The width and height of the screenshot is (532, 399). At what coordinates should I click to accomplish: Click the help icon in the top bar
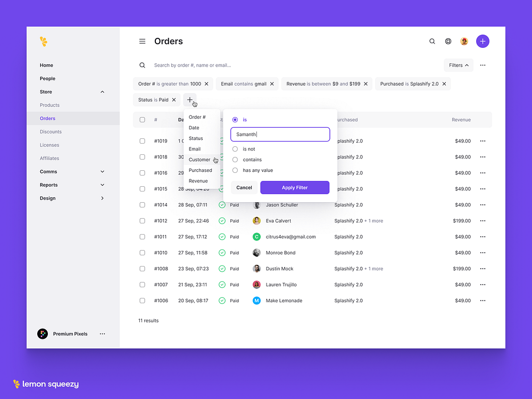448,41
